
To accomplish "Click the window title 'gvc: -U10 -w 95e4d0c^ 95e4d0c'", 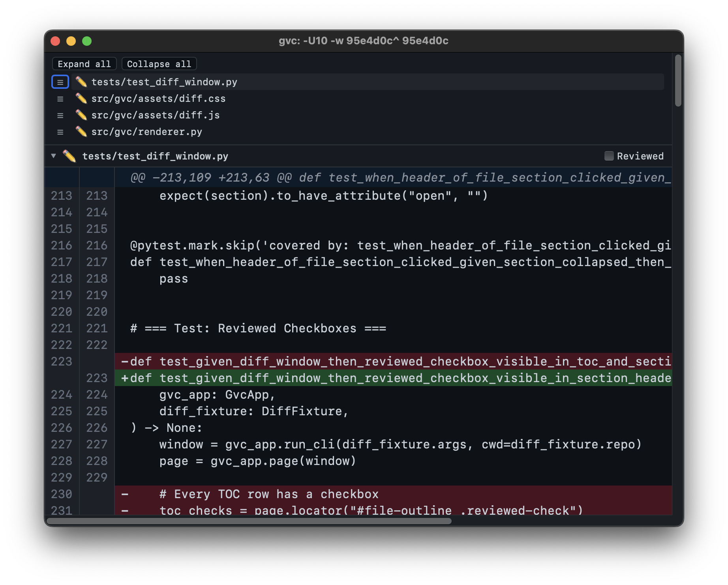I will tap(364, 41).
